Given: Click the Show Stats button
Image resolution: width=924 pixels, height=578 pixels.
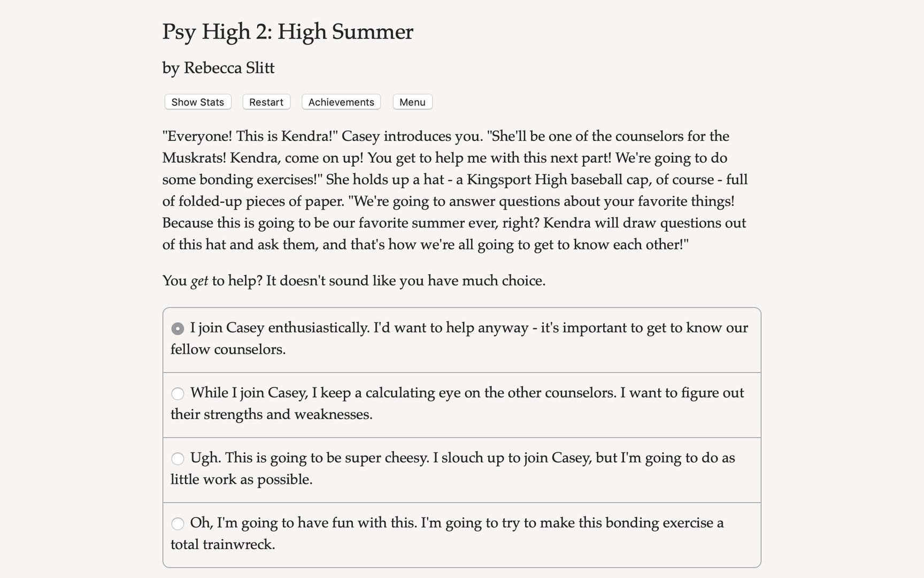Looking at the screenshot, I should (197, 102).
